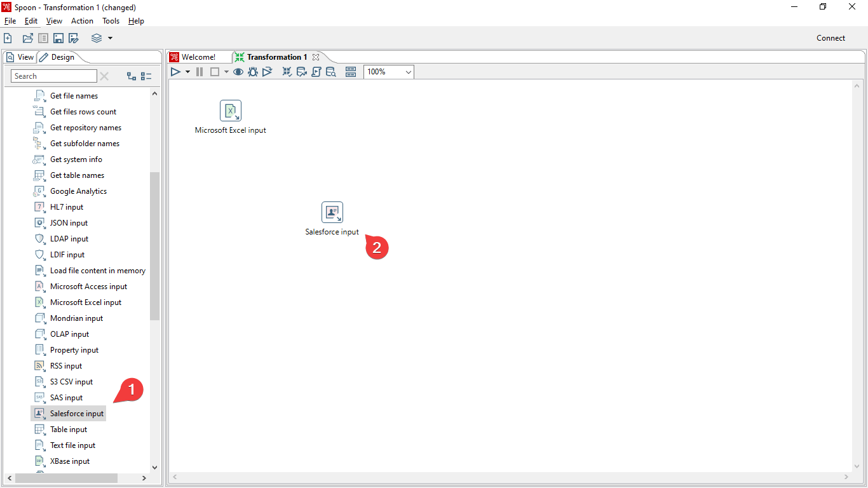Debug the transformation with the bug icon
Viewport: 868px width, 488px height.
point(253,72)
